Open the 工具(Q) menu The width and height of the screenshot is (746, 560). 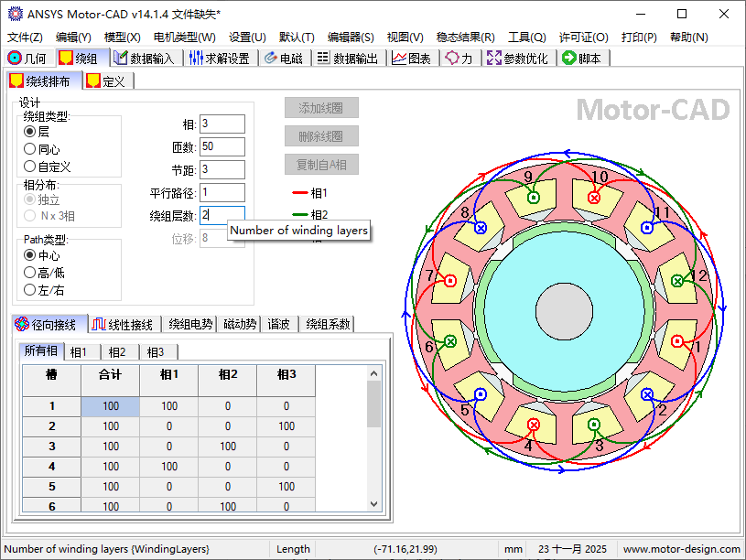(527, 38)
